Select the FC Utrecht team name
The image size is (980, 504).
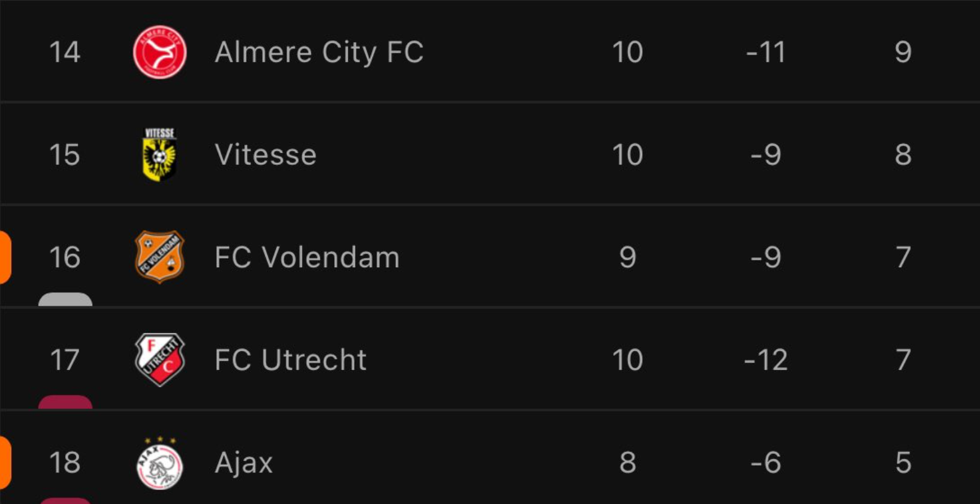tap(290, 360)
